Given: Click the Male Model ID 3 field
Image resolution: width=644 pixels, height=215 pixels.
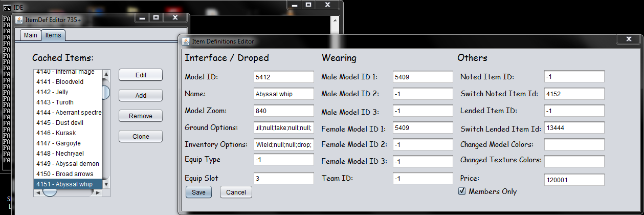Looking at the screenshot, I should pos(423,111).
